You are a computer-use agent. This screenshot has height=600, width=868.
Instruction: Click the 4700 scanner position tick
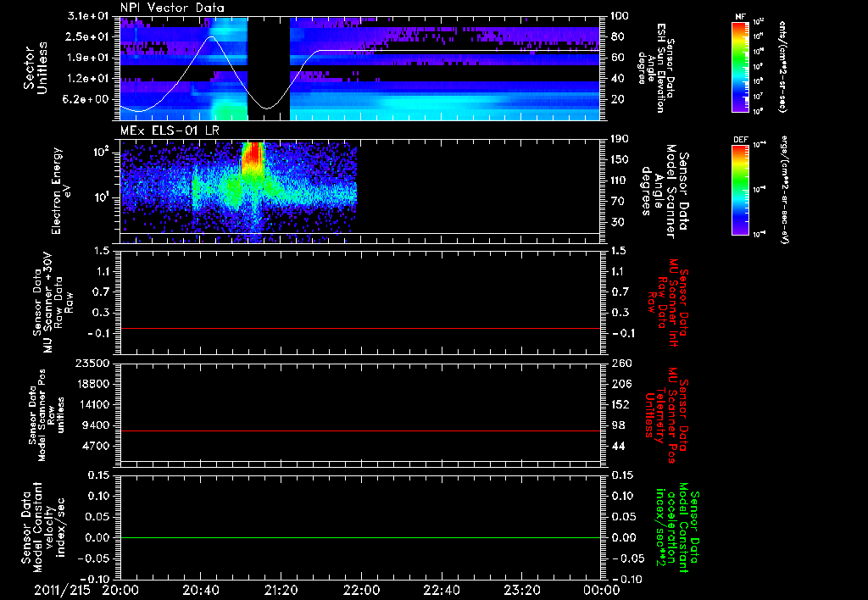pyautogui.click(x=97, y=446)
